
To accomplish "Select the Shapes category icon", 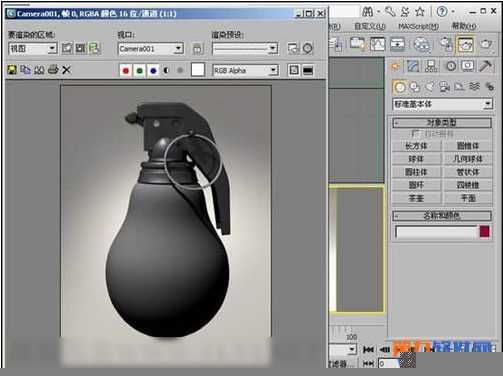I will tap(414, 87).
